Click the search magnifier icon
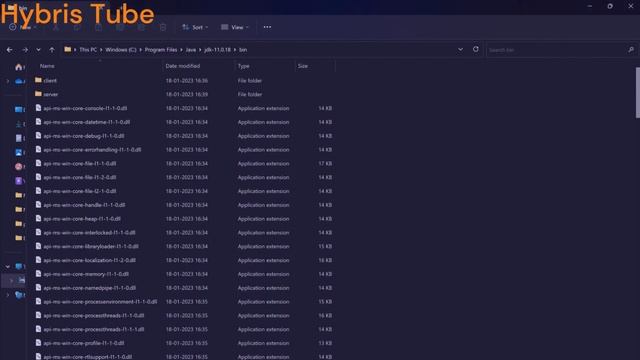640x360 pixels. coord(631,50)
